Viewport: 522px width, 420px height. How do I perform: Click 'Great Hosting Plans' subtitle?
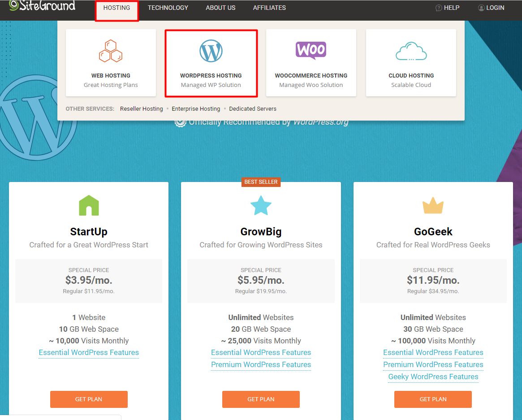click(x=111, y=85)
